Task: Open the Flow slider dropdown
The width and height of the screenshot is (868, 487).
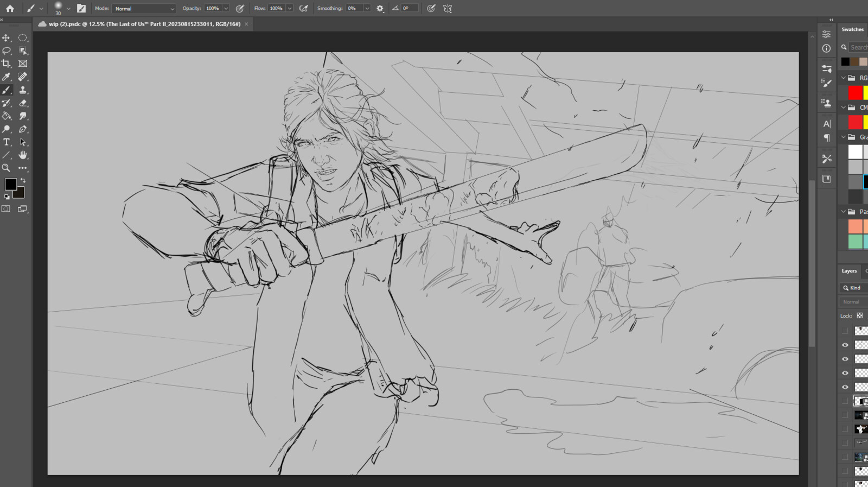Action: click(x=290, y=9)
